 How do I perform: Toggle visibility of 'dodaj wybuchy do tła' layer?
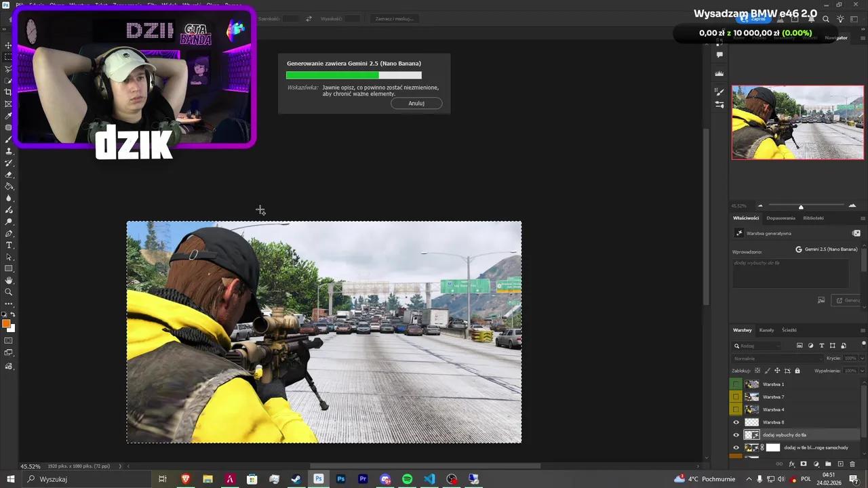point(736,434)
